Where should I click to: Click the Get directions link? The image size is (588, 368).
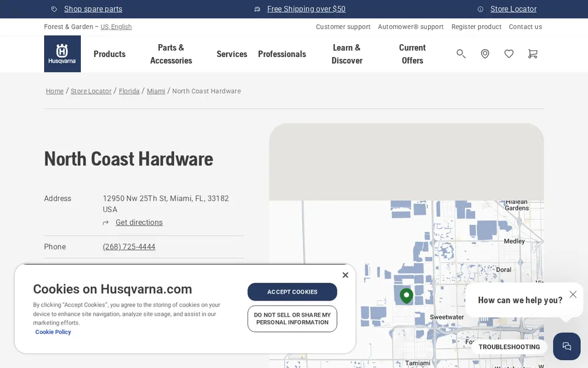[x=139, y=222]
